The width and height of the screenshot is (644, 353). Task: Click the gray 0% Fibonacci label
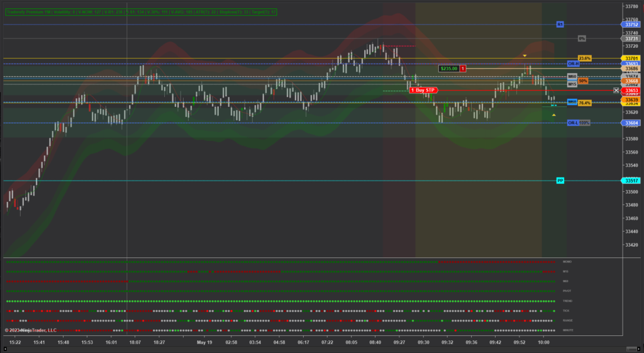coord(582,38)
